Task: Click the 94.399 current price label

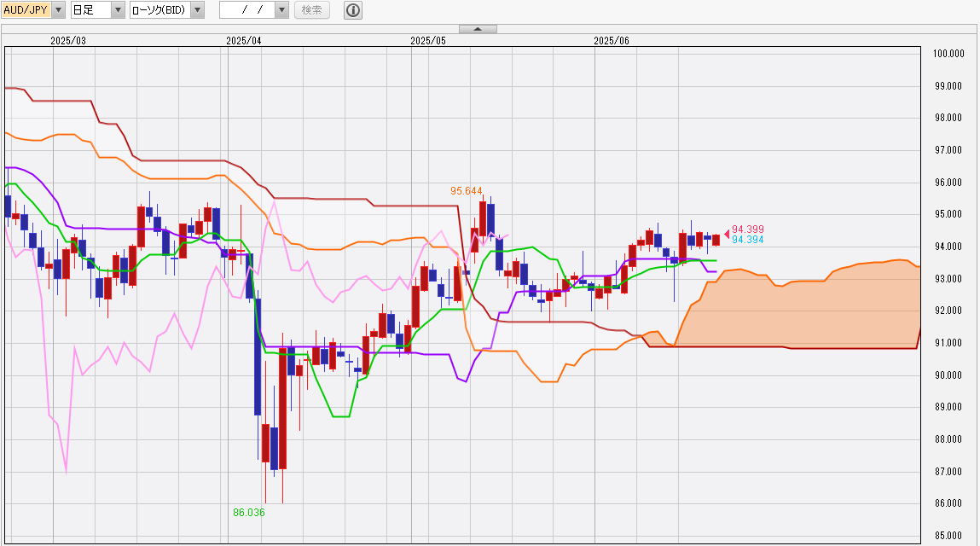Action: click(x=747, y=229)
